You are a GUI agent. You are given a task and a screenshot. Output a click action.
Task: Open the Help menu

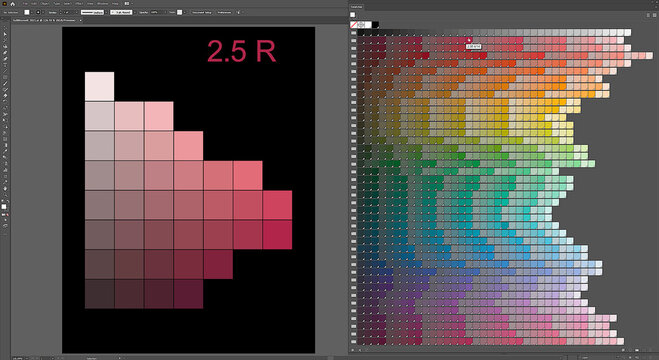click(115, 4)
